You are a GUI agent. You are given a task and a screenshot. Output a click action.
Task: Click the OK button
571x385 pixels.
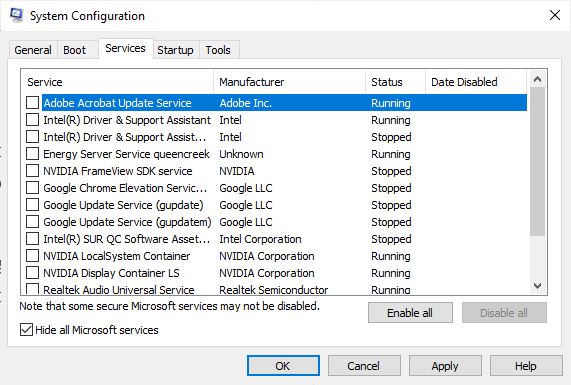[283, 366]
